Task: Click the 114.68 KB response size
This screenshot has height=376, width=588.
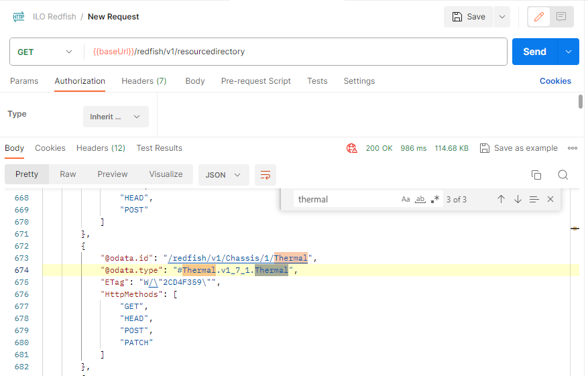Action: pyautogui.click(x=451, y=148)
